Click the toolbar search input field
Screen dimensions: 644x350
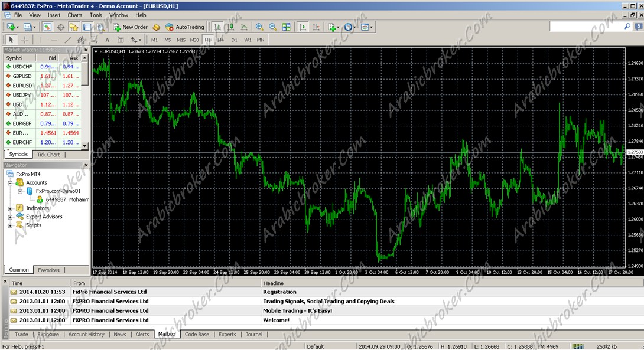click(x=586, y=27)
